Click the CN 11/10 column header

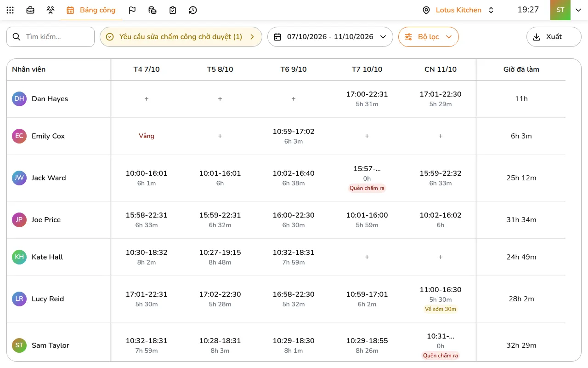pyautogui.click(x=441, y=69)
